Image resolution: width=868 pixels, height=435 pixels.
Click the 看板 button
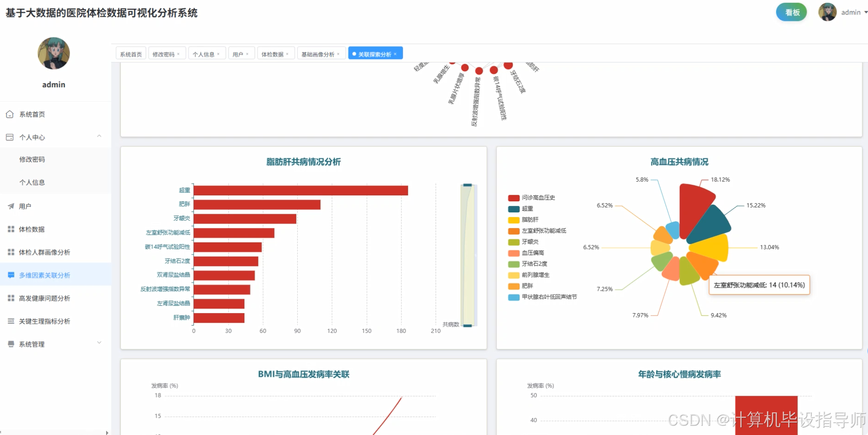coord(791,12)
